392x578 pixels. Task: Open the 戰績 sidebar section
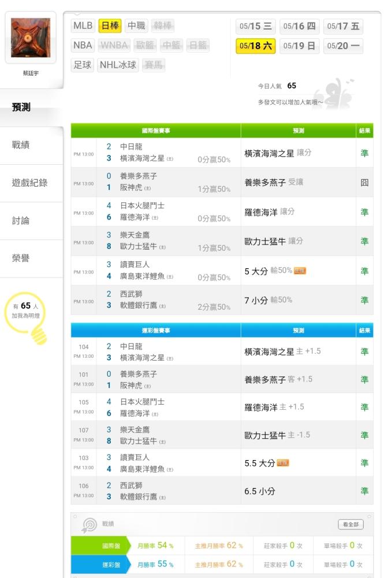(32, 145)
